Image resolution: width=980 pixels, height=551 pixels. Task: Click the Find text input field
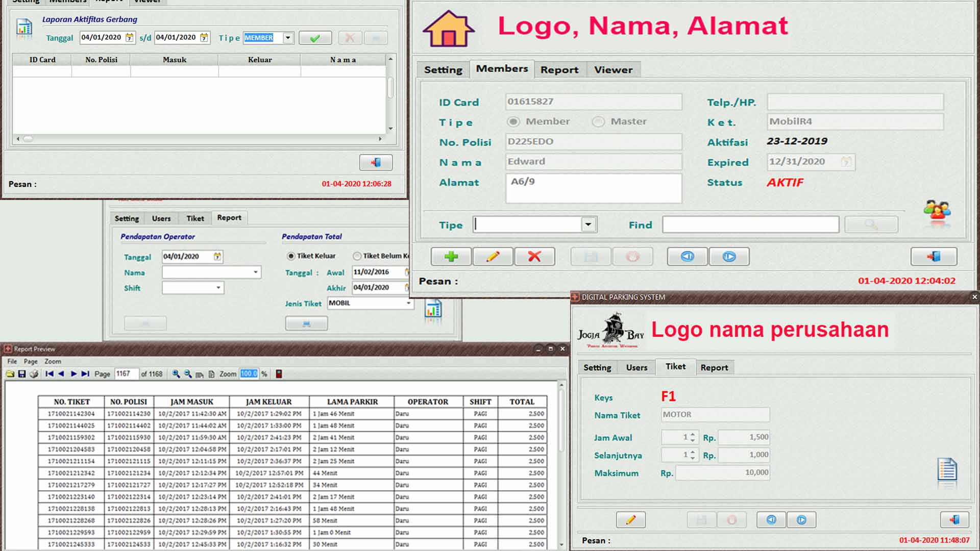pyautogui.click(x=750, y=224)
